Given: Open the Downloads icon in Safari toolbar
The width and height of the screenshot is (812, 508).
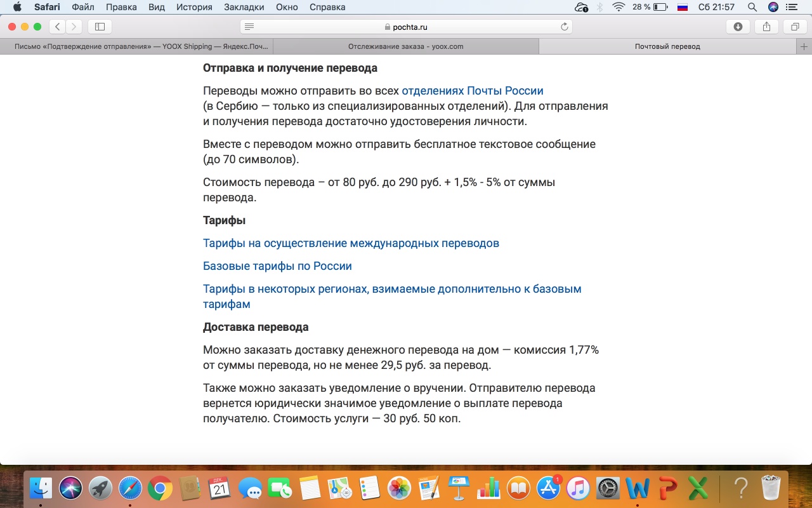Looking at the screenshot, I should 738,27.
